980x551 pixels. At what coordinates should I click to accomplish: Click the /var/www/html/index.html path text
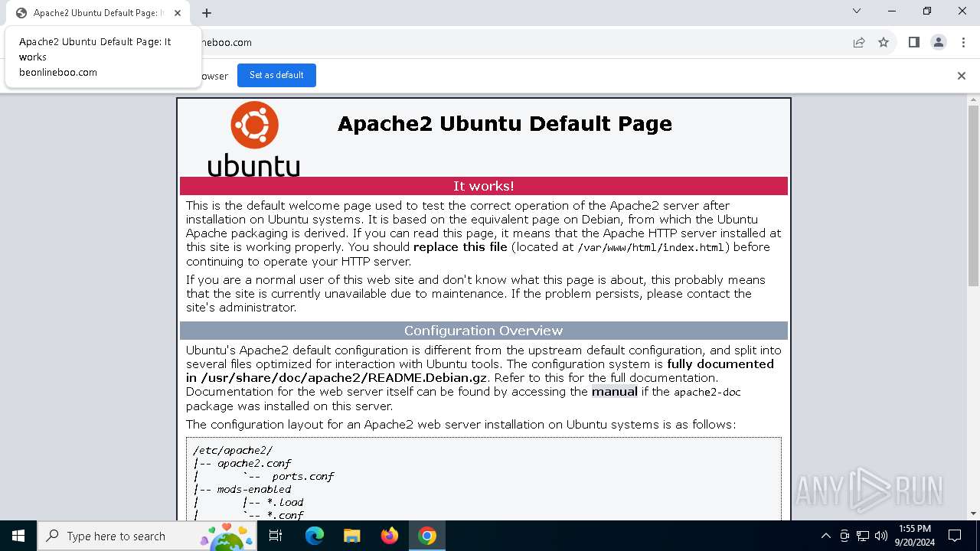click(x=651, y=247)
